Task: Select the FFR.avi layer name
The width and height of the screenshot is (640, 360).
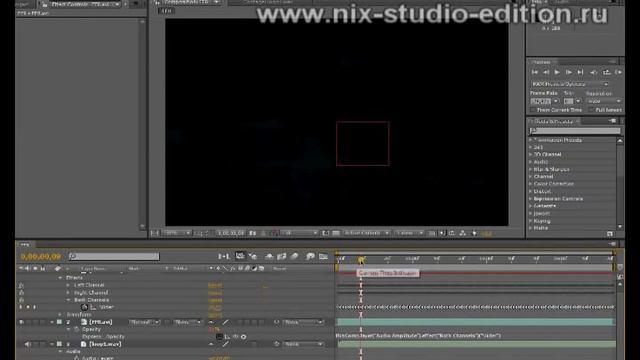Action: 101,322
